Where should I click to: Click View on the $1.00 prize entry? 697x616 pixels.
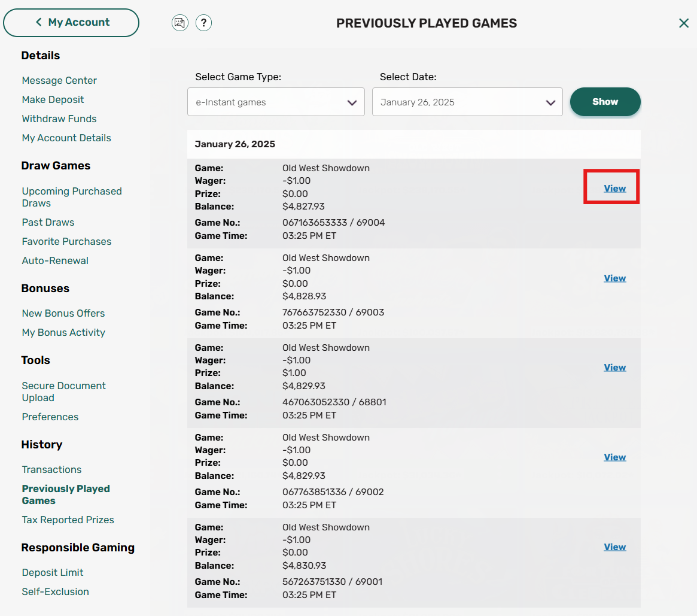pos(614,367)
